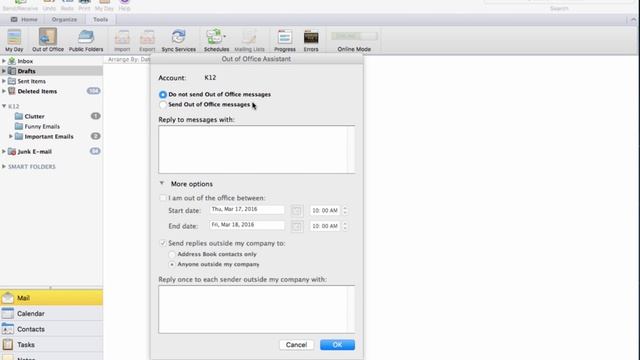
Task: Check I am out of the office between
Action: (x=163, y=198)
